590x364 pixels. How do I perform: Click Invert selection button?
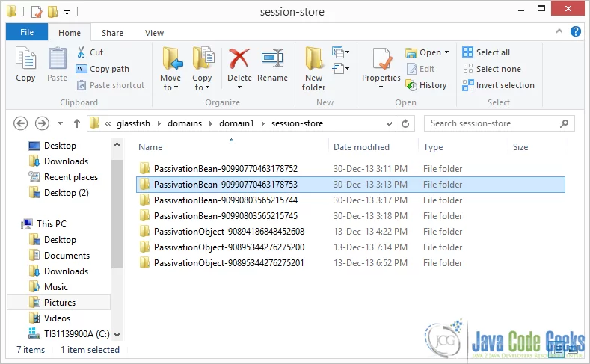[x=498, y=85]
